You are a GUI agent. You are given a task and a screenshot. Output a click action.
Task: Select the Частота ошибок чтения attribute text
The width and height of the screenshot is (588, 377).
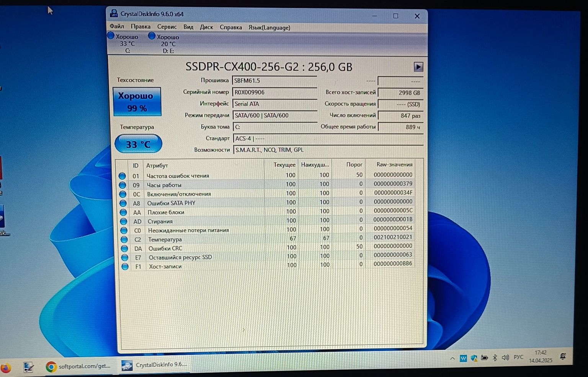pyautogui.click(x=178, y=176)
